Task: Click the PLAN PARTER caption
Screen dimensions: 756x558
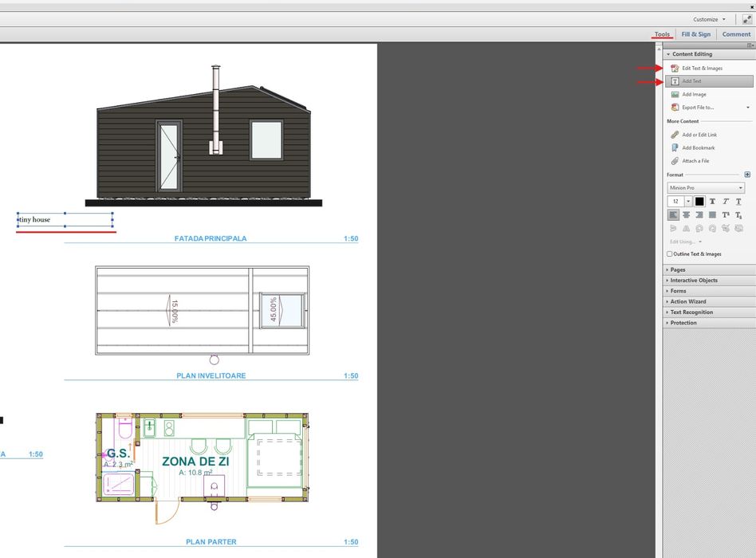Action: pos(211,542)
